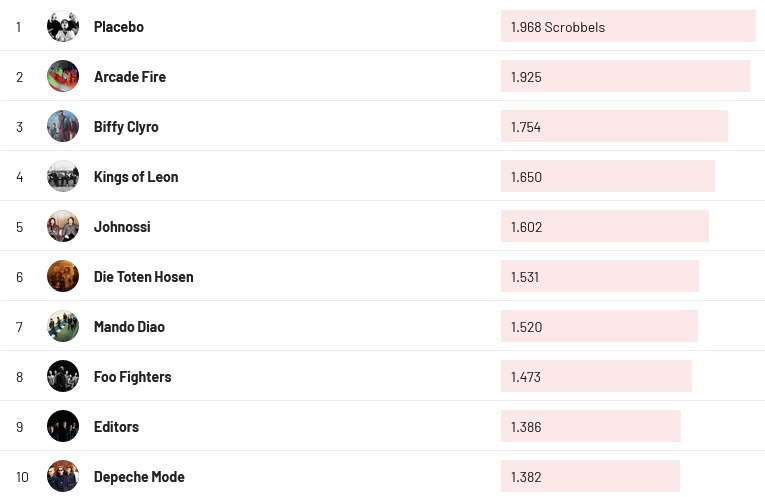Image resolution: width=765 pixels, height=497 pixels.
Task: Click the Editors artist avatar
Action: pos(63,427)
